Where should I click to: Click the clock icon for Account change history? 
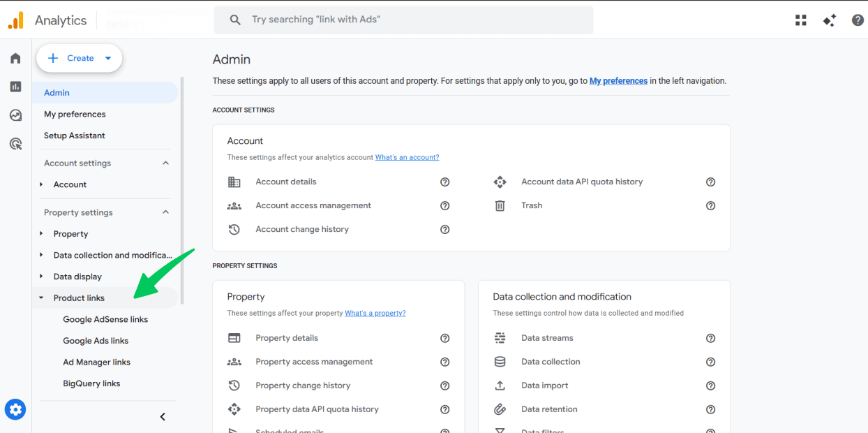(234, 230)
